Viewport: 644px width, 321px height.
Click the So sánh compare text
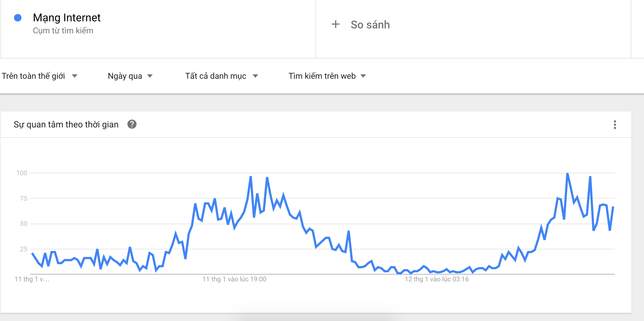370,25
